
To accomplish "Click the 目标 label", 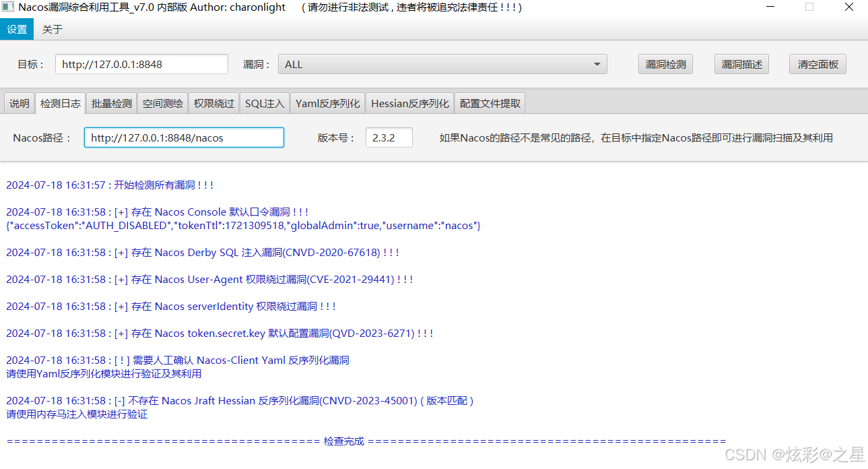I will [31, 65].
